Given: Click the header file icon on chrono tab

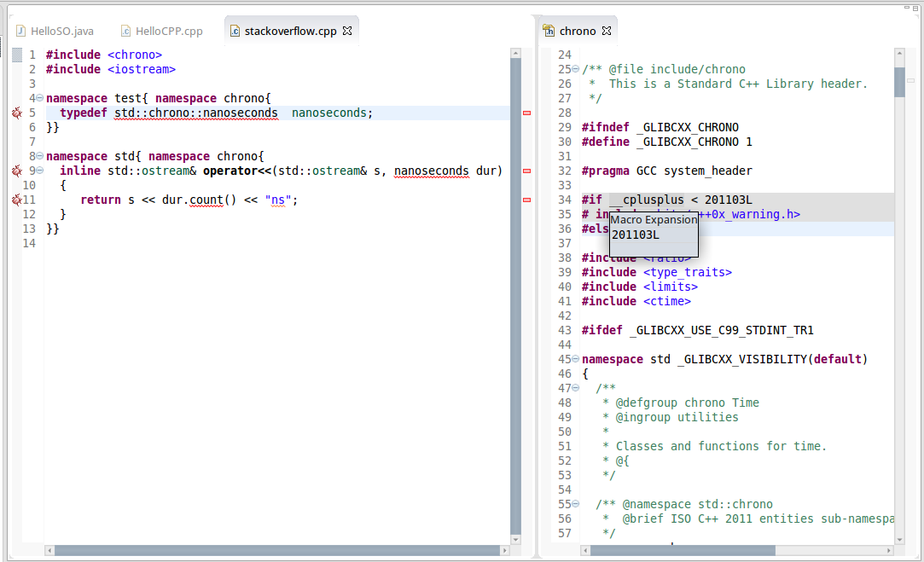Looking at the screenshot, I should pyautogui.click(x=549, y=31).
